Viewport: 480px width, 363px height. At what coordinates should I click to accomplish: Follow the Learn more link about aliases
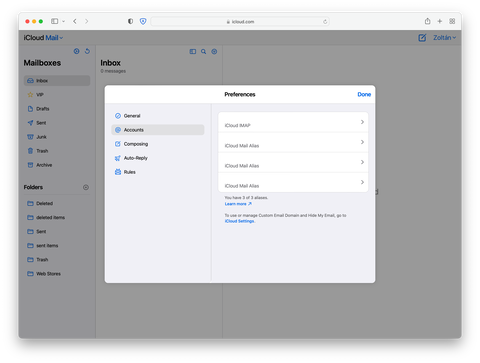(x=238, y=204)
